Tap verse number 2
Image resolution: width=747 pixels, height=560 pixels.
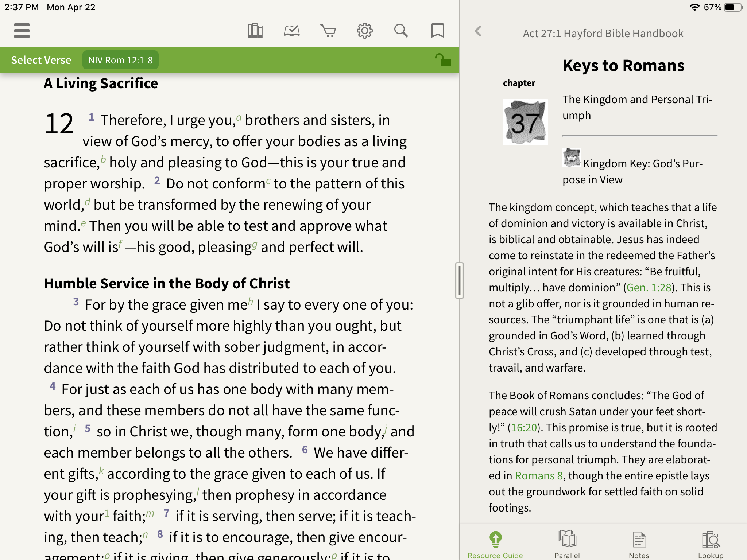(x=157, y=180)
